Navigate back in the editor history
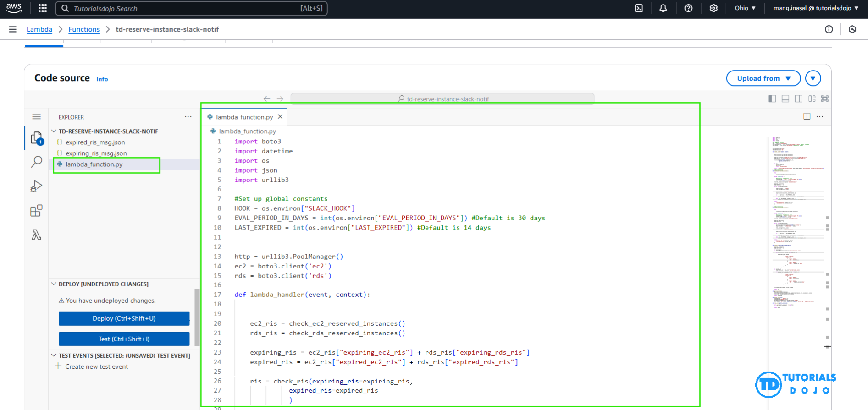This screenshot has width=868, height=410. (x=267, y=99)
